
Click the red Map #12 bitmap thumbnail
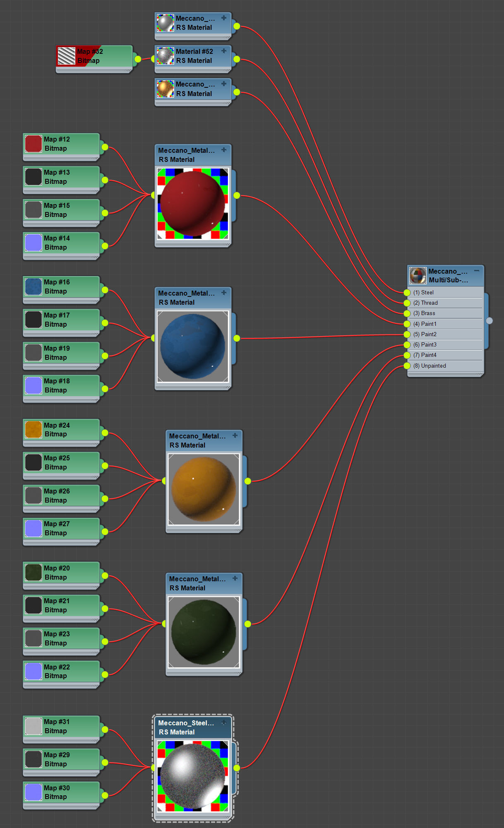click(x=34, y=144)
